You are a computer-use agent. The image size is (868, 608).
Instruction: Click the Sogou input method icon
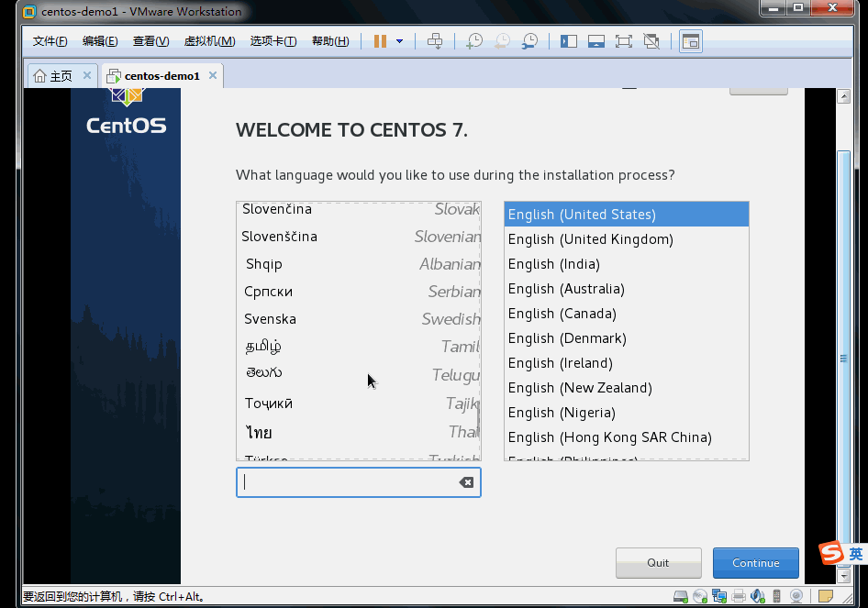(x=831, y=553)
